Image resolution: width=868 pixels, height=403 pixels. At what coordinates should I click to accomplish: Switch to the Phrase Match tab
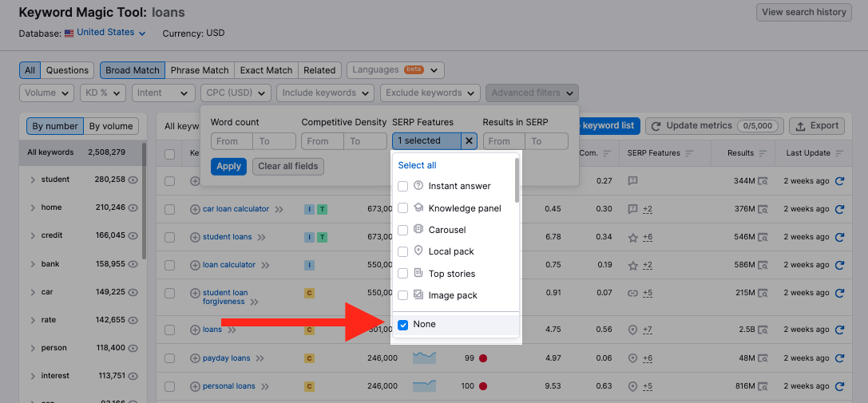(199, 70)
